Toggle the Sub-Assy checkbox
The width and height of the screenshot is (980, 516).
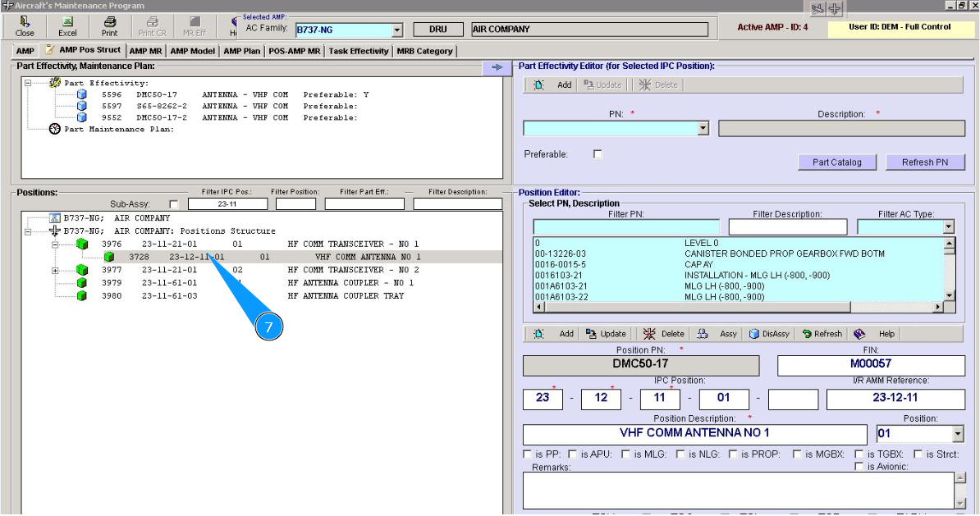pyautogui.click(x=173, y=204)
